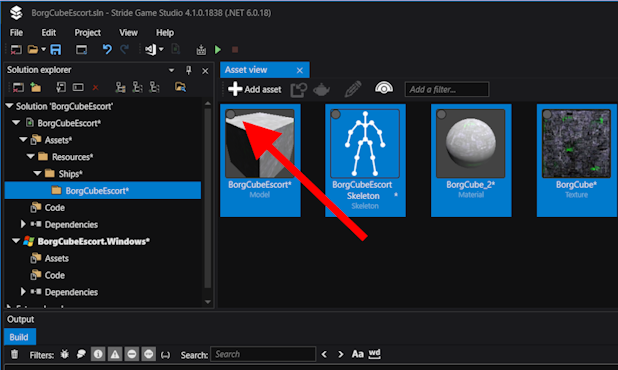Screen dimensions: 618x370
Task: Open the Help menu
Action: click(165, 32)
